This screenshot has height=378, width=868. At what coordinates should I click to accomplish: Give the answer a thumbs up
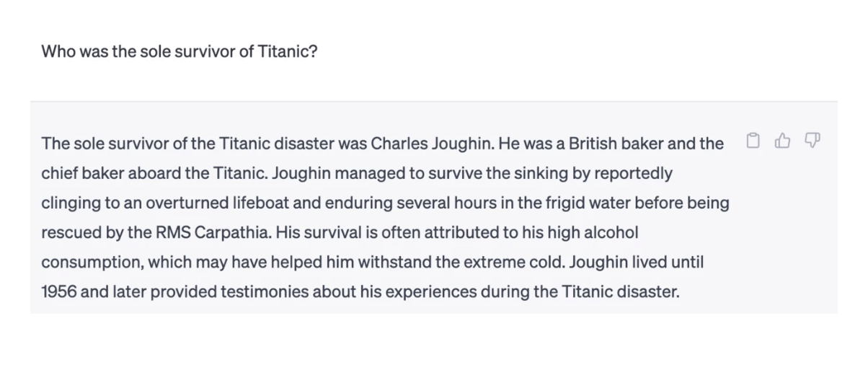click(783, 140)
